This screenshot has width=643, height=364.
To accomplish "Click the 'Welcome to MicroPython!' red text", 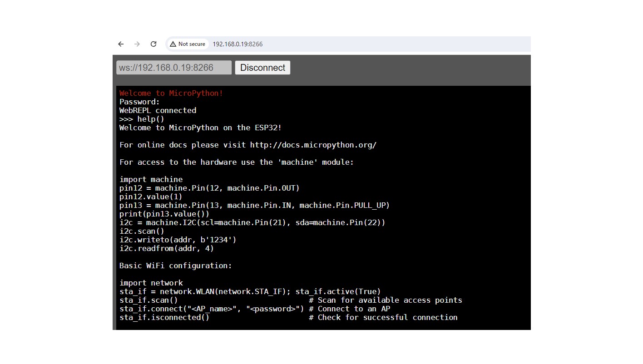I will tap(171, 93).
